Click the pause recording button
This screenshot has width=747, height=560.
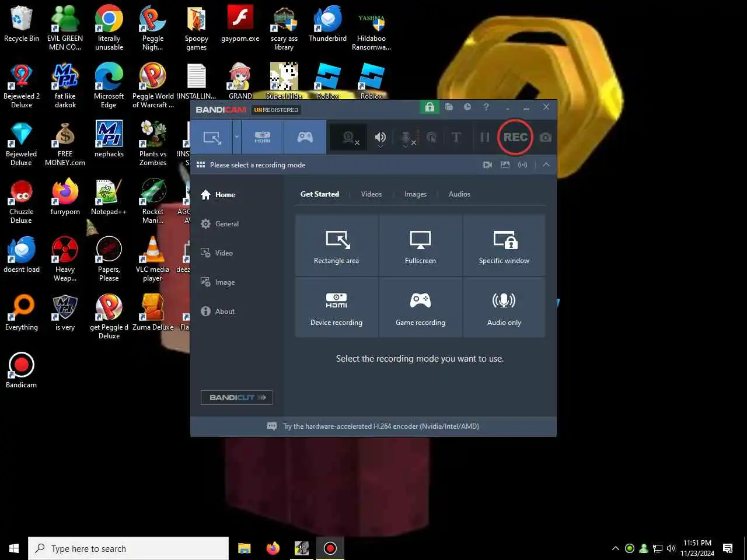coord(484,138)
